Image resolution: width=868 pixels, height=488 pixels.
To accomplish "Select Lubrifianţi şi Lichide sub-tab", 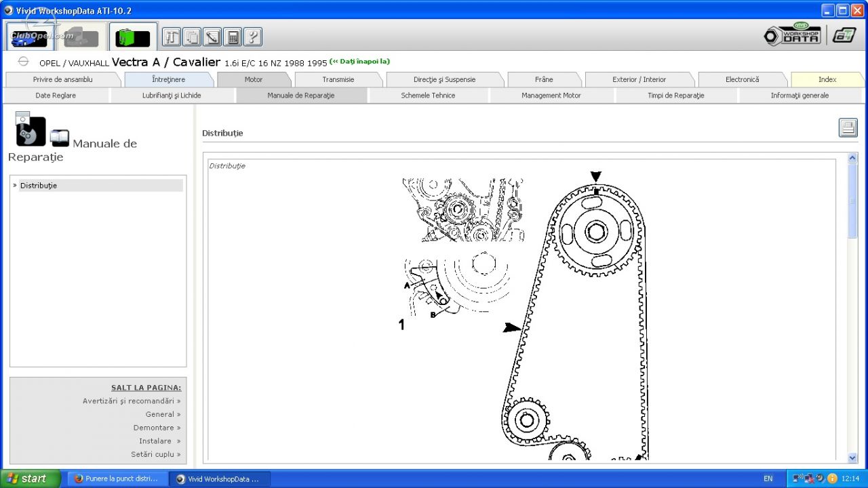I will [172, 96].
